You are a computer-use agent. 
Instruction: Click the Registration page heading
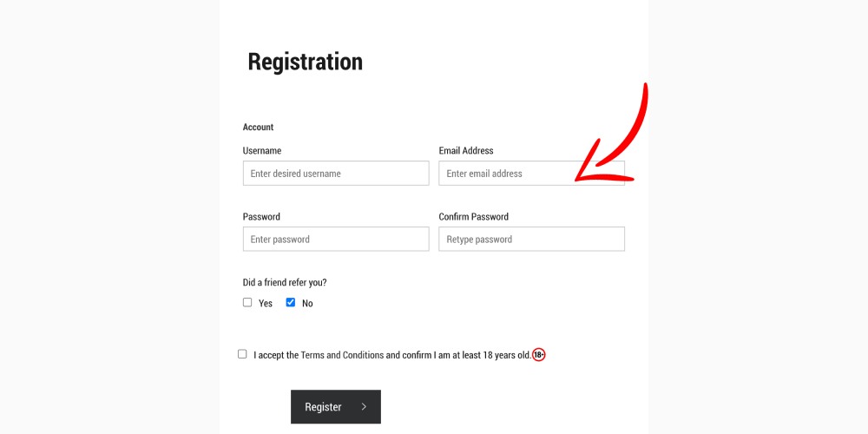[305, 62]
